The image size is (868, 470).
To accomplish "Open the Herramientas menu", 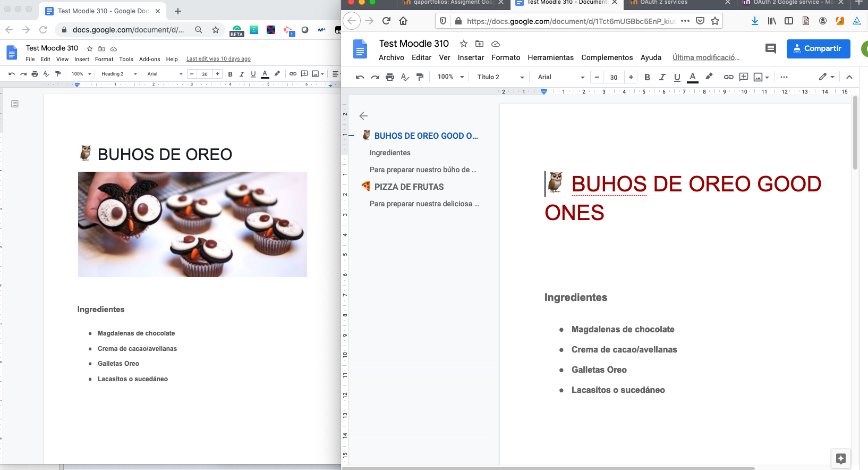I will [550, 57].
